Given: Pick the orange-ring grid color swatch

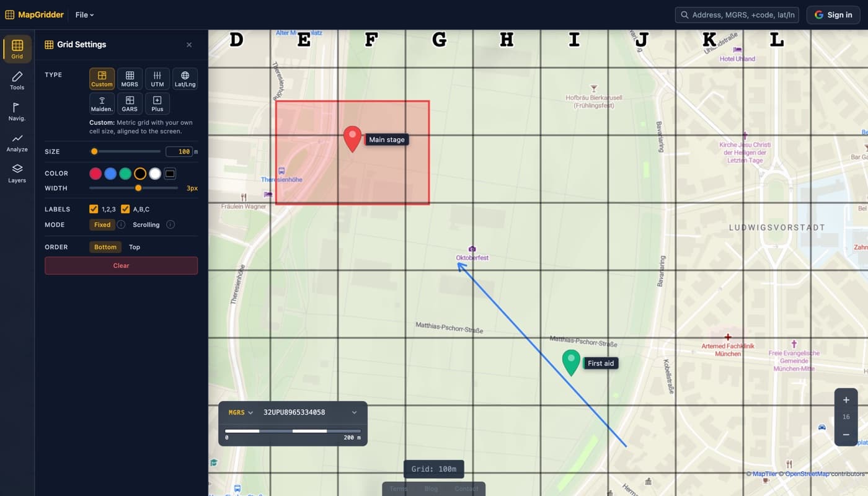Looking at the screenshot, I should pyautogui.click(x=140, y=174).
